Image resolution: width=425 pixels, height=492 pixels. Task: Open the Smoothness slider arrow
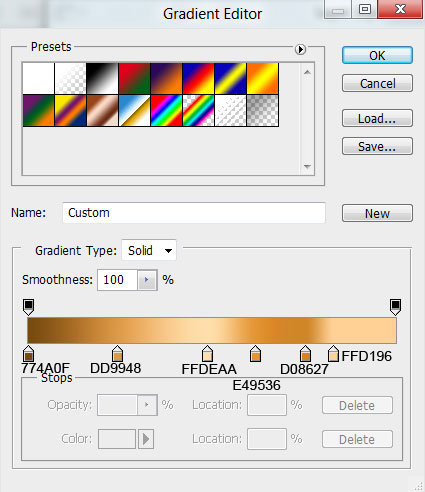(147, 280)
